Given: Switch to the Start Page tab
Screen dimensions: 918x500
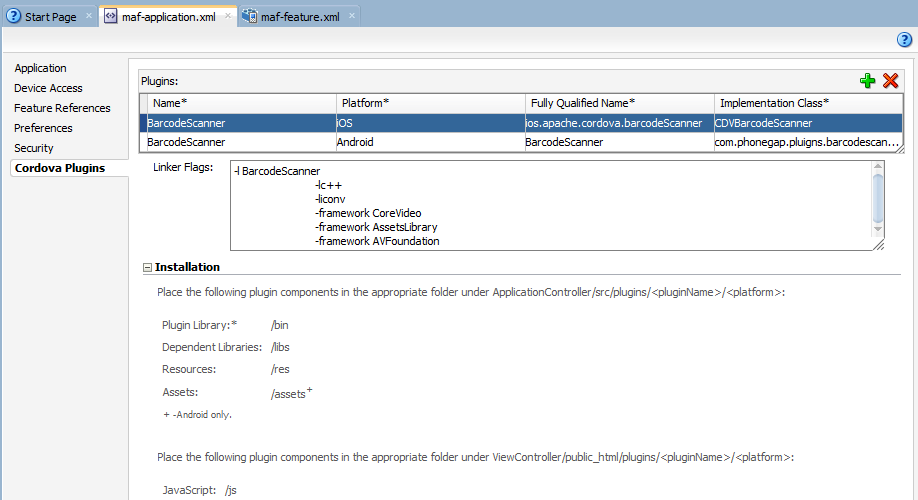Looking at the screenshot, I should coord(50,17).
